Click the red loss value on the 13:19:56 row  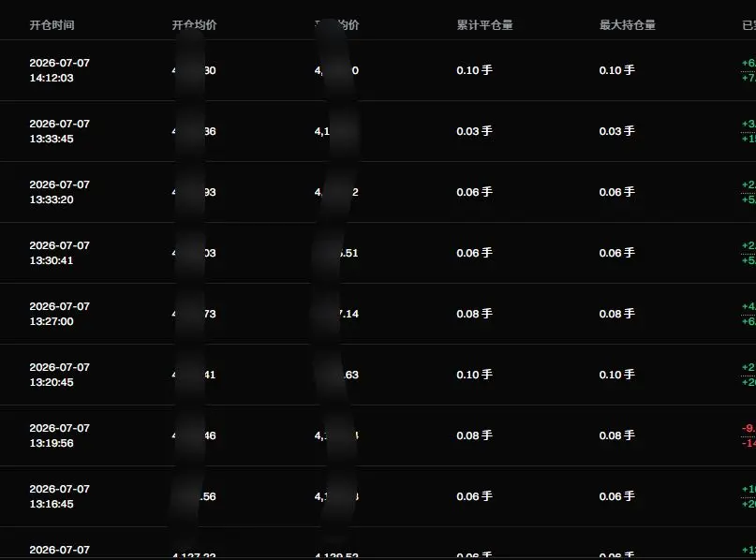click(x=749, y=435)
